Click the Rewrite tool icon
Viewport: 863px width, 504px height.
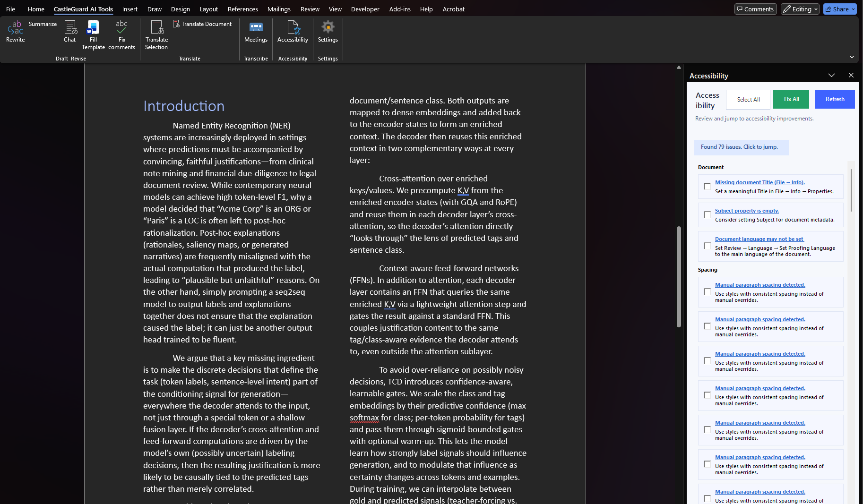pyautogui.click(x=15, y=28)
